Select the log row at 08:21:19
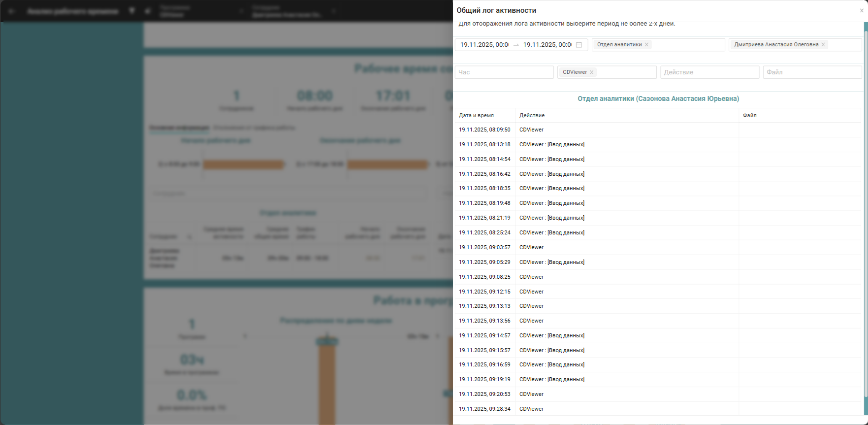 pyautogui.click(x=658, y=218)
